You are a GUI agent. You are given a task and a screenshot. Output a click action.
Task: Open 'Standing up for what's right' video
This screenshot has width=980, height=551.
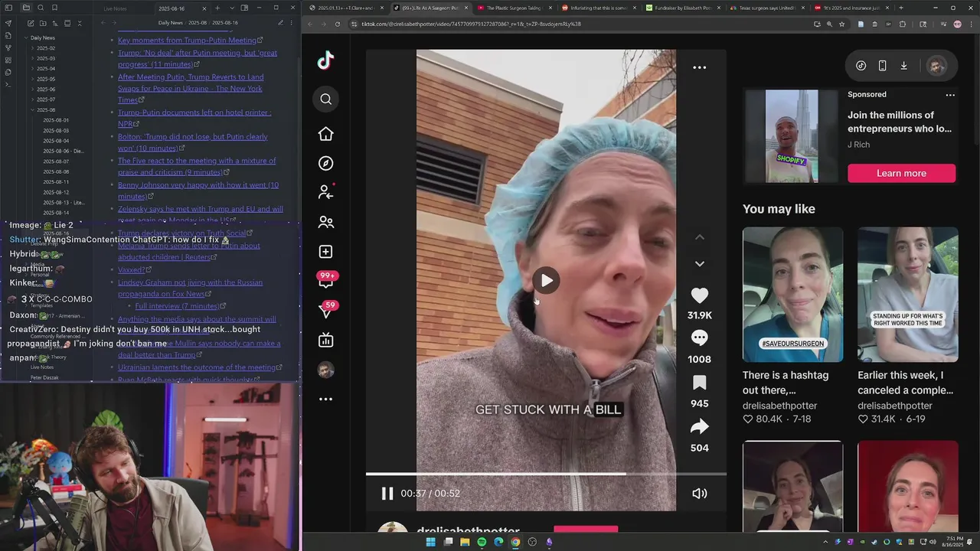[907, 295]
